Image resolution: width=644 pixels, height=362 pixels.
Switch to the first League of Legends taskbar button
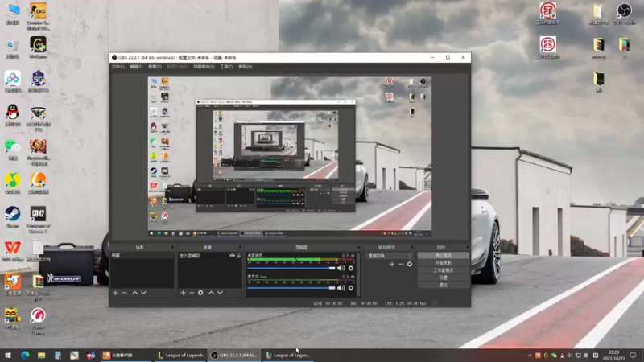[180, 355]
